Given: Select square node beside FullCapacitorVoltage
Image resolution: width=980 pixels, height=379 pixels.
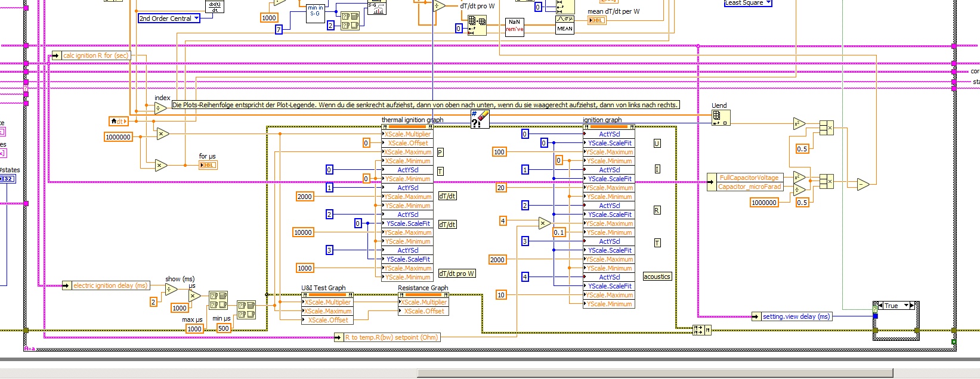Looking at the screenshot, I should (x=799, y=178).
